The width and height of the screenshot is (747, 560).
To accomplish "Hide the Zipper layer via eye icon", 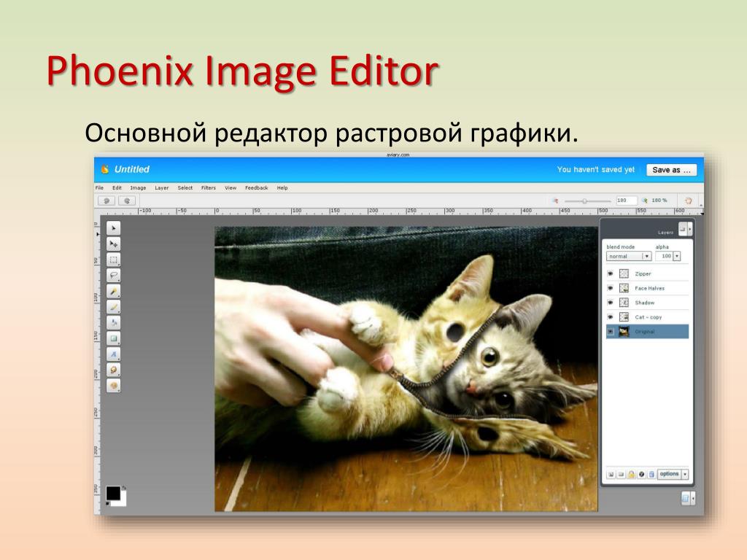I will pos(611,274).
